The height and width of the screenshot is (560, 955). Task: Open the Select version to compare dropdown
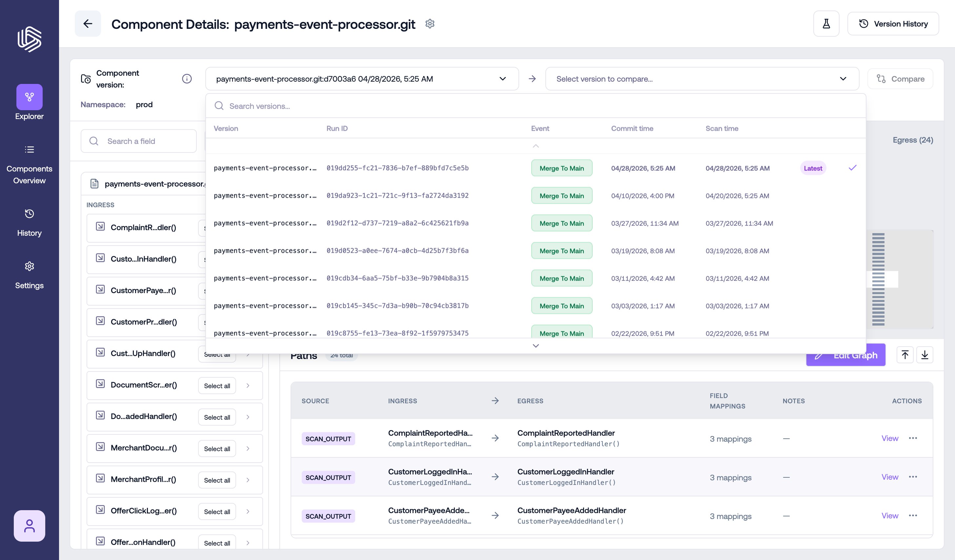[x=702, y=79]
